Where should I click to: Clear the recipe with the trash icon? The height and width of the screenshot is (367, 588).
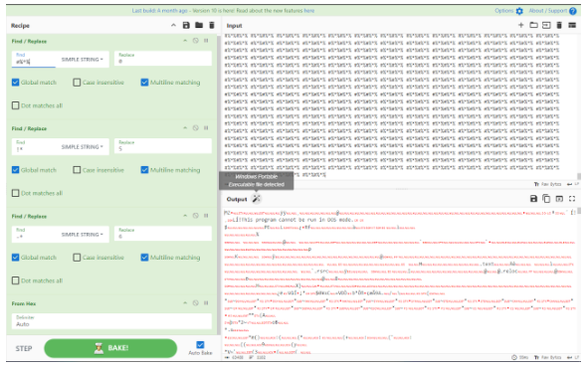[212, 25]
